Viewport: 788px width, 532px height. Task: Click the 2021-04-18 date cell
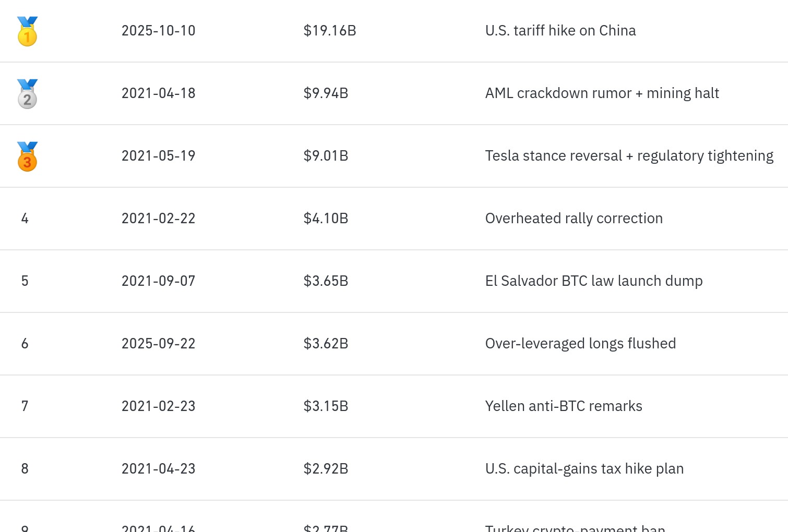pos(158,93)
